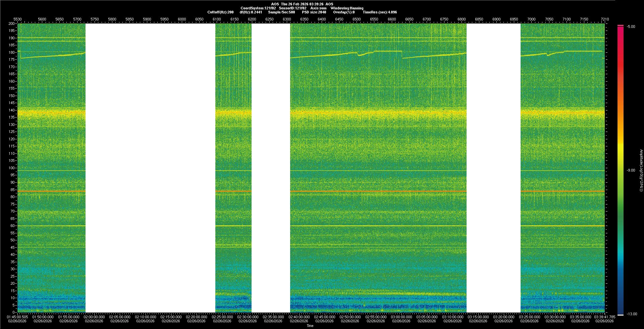
Task: Click the -13.00 colorbar minimum label
Action: pos(632,314)
